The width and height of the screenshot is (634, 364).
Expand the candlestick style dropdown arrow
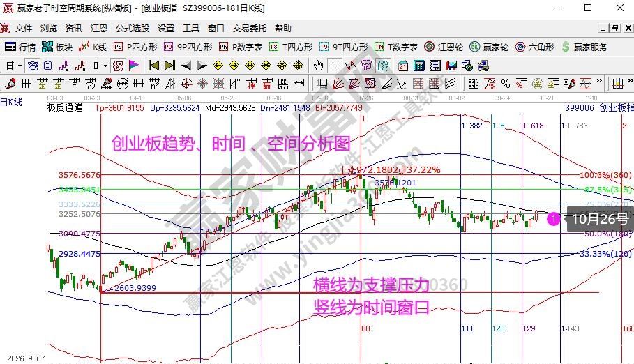[x=105, y=66]
